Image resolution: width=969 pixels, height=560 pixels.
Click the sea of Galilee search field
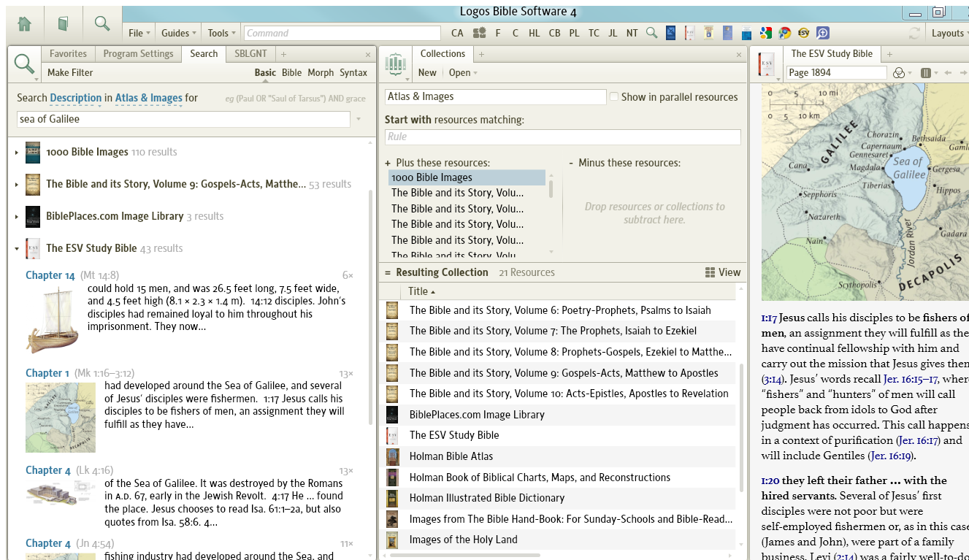(184, 119)
